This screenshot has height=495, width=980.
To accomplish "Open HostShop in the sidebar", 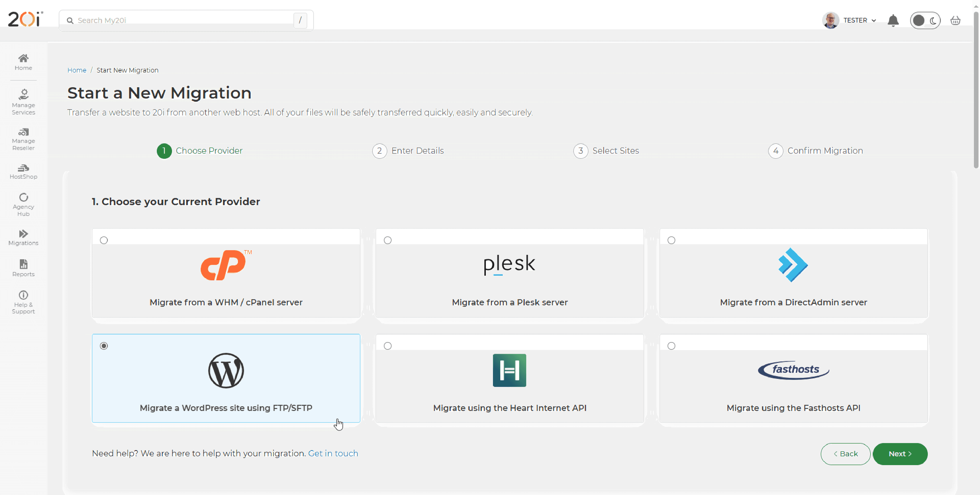I will click(x=23, y=172).
